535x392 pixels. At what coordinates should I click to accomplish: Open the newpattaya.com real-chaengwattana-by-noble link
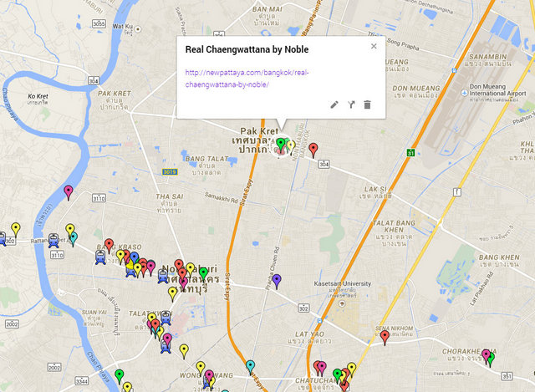pos(247,79)
